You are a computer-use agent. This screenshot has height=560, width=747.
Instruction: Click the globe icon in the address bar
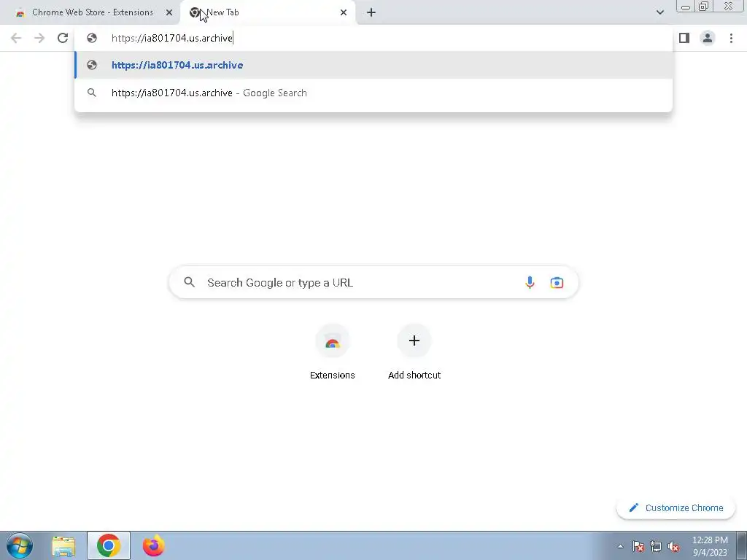pos(92,38)
